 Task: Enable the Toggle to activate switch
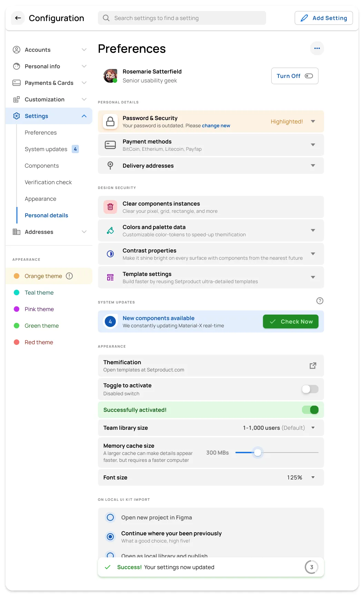pyautogui.click(x=310, y=389)
